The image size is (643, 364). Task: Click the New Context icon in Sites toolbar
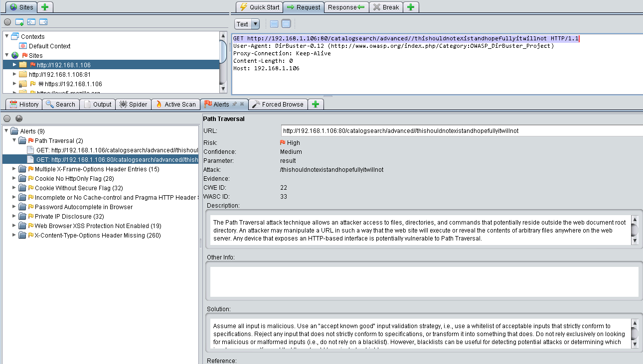pyautogui.click(x=19, y=22)
